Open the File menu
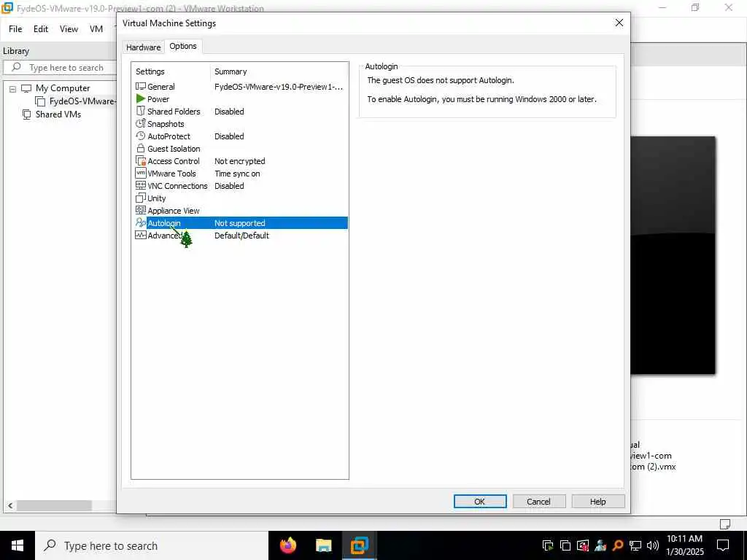Screen dimensions: 747x560 (15, 29)
